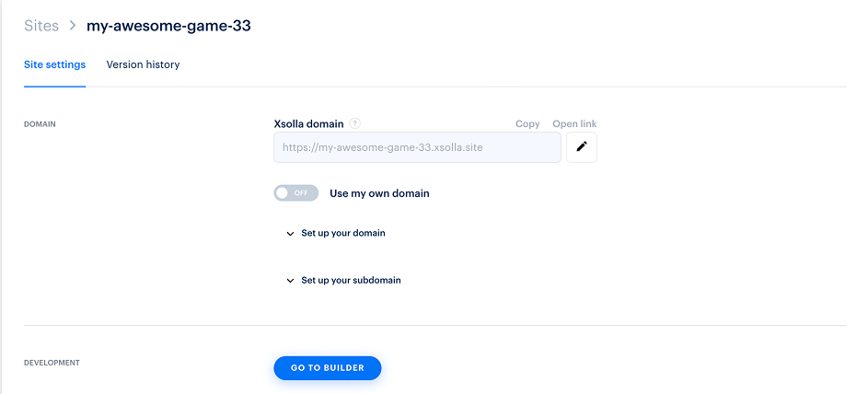Click the 'Use my own domain' label
This screenshot has height=394, width=868.
(380, 193)
